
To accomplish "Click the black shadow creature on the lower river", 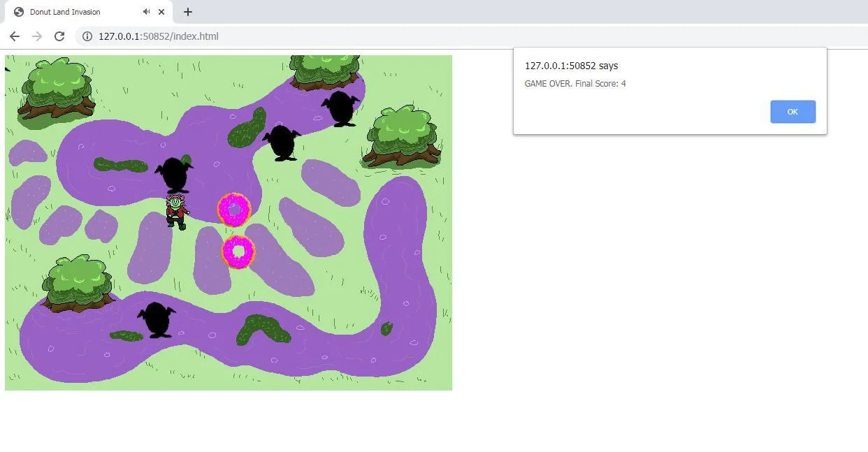I will click(156, 319).
